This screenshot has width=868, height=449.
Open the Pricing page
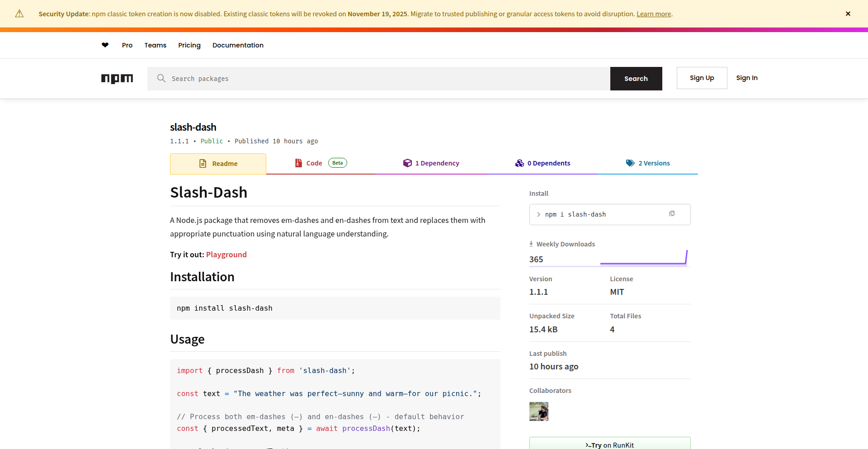(189, 45)
